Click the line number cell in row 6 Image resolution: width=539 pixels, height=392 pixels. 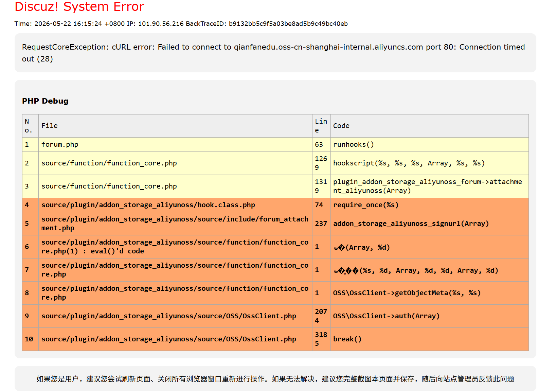click(x=321, y=247)
